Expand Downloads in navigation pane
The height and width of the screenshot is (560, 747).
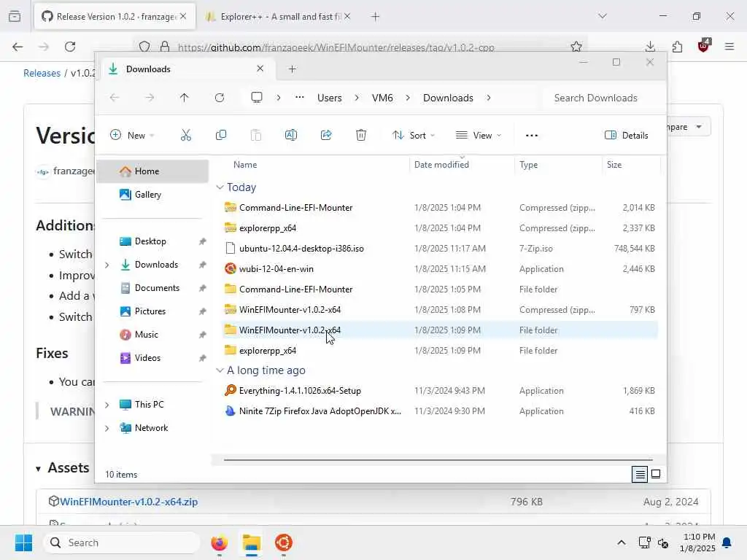(x=107, y=265)
